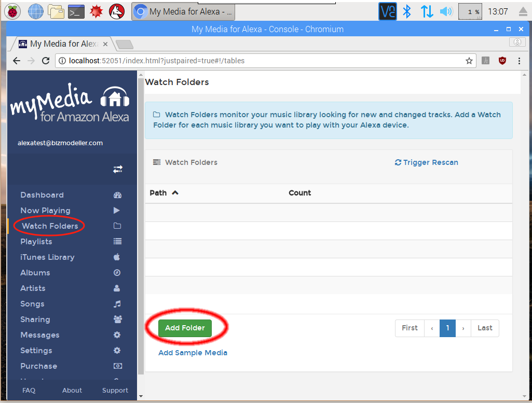This screenshot has width=532, height=403.
Task: Go to the Last page
Action: coord(485,328)
